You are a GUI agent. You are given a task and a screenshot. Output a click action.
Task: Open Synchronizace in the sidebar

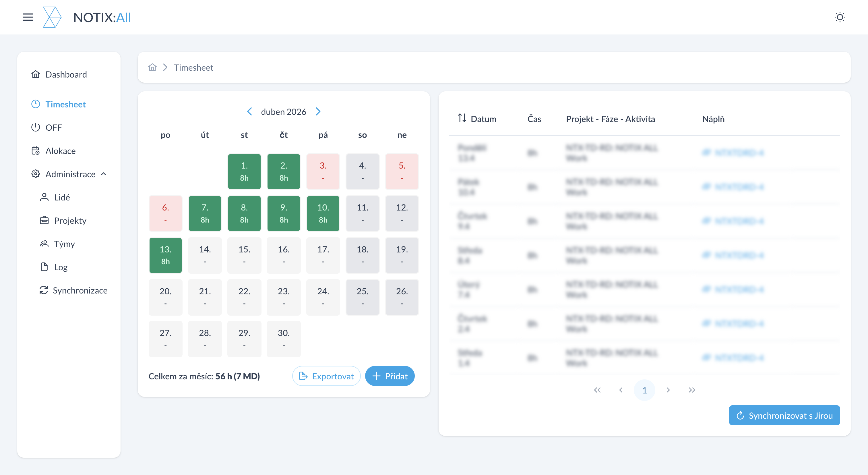[x=80, y=290]
